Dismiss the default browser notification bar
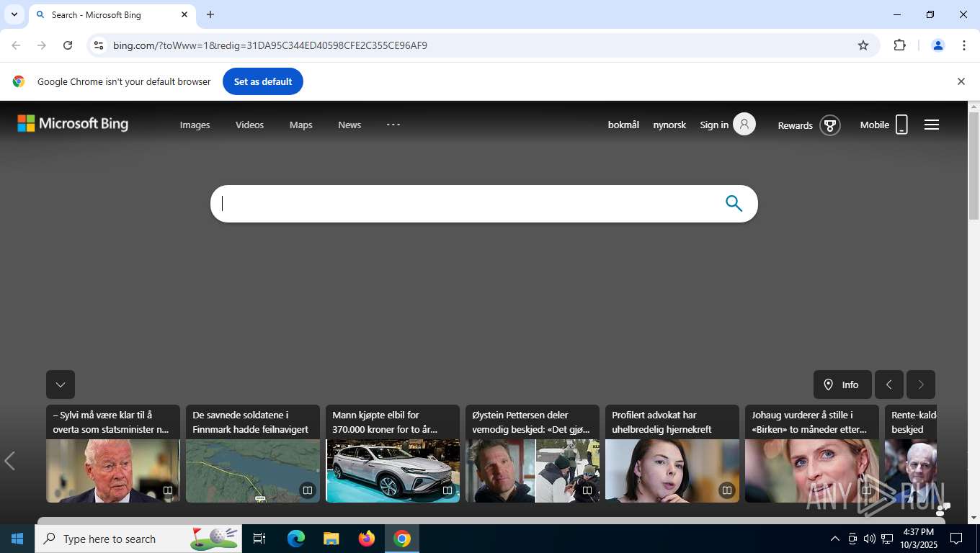The image size is (980, 553). [x=961, y=81]
